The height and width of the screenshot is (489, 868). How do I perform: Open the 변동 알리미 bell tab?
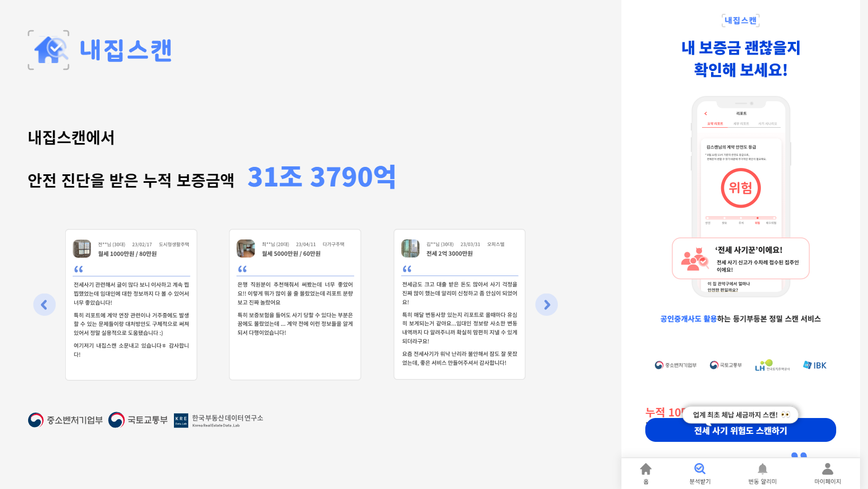pyautogui.click(x=762, y=474)
